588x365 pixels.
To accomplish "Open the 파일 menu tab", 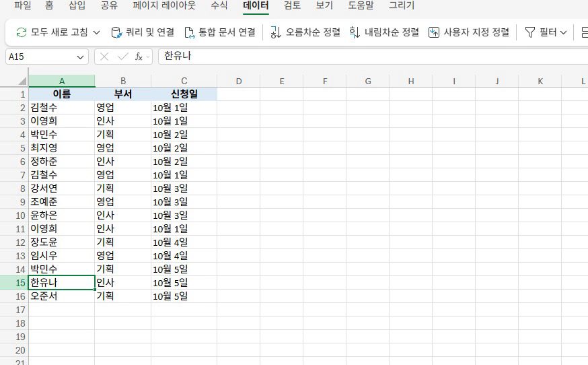I will pos(22,5).
